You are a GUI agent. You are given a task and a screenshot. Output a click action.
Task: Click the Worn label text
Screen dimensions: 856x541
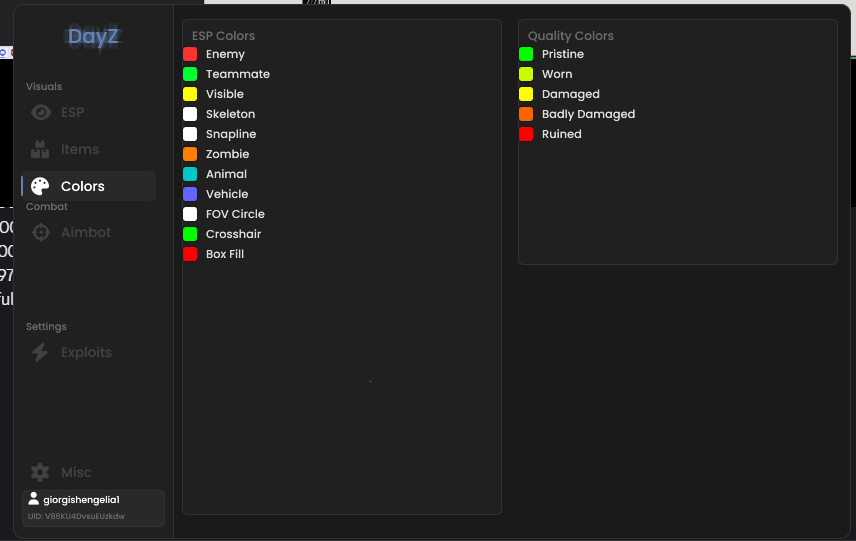click(557, 74)
